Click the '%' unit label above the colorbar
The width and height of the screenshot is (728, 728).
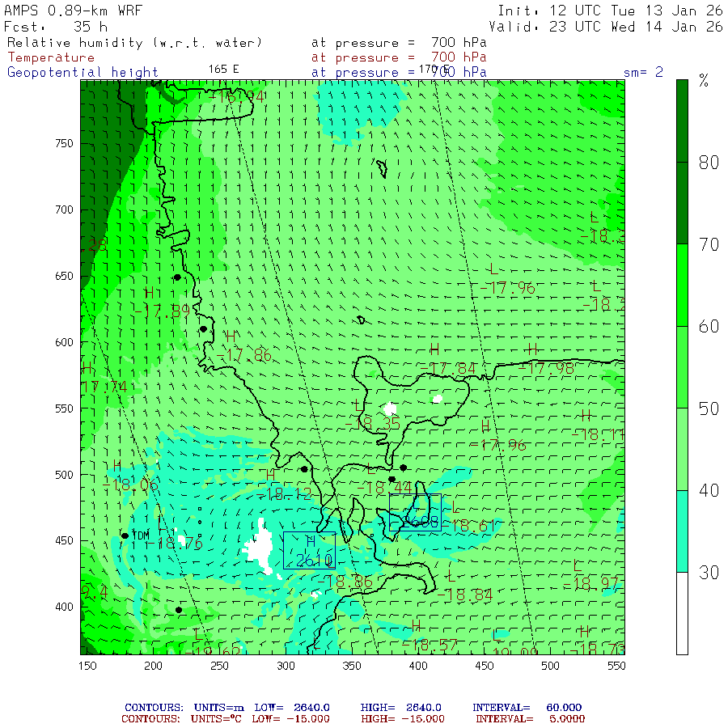(704, 81)
